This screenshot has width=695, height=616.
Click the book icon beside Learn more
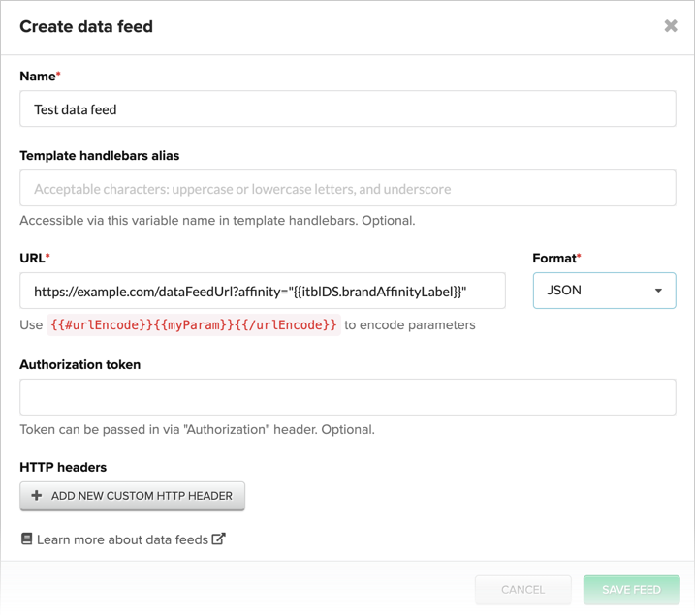point(26,539)
